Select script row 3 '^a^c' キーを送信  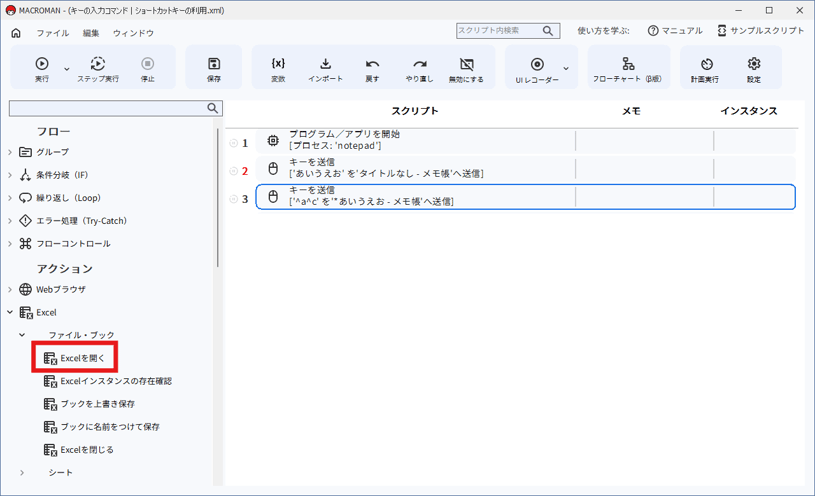[x=525, y=197]
